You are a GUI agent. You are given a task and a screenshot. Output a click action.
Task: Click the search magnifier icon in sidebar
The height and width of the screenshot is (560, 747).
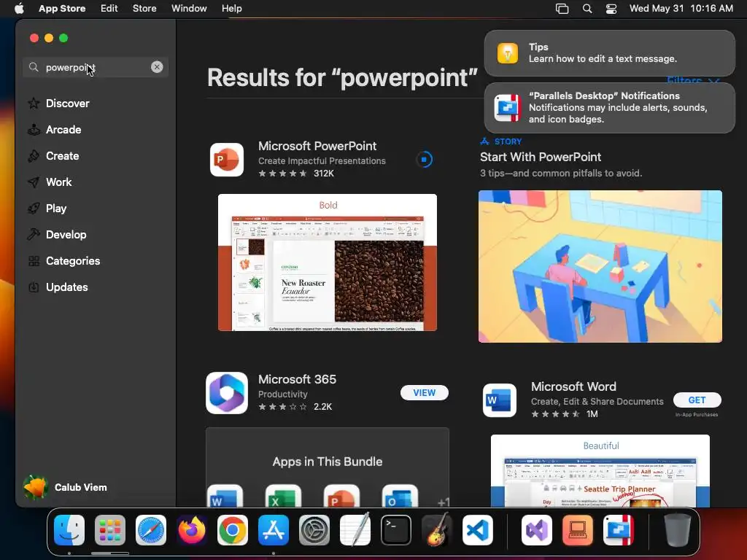pyautogui.click(x=34, y=67)
